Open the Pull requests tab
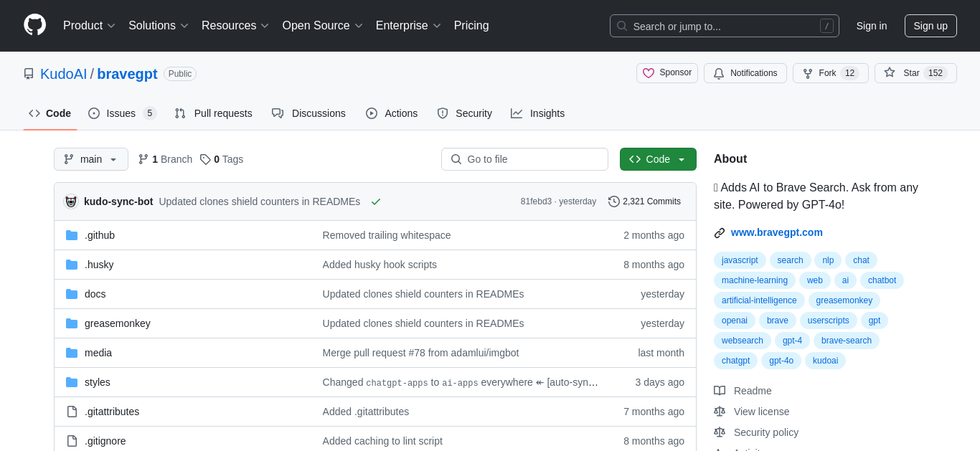The height and width of the screenshot is (451, 980). point(213,113)
